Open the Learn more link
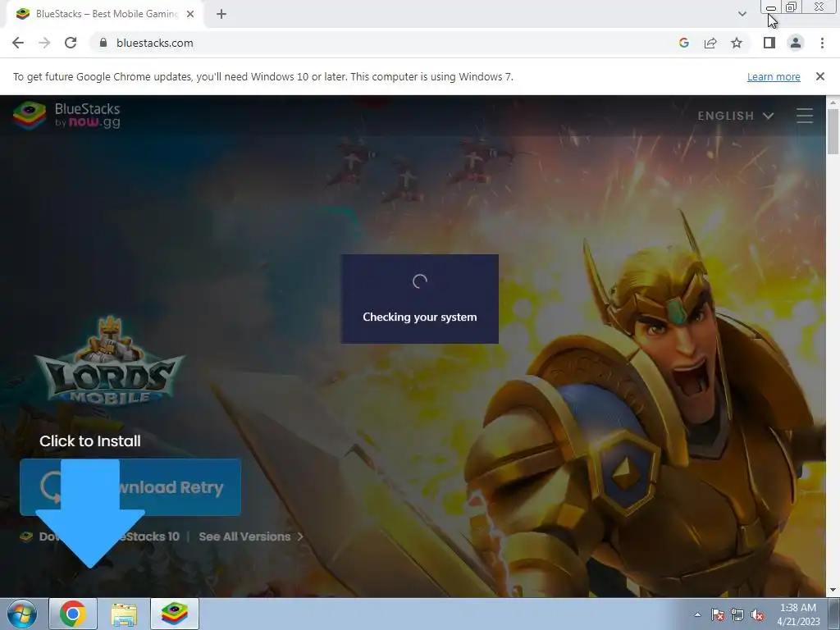Image resolution: width=840 pixels, height=630 pixels. (774, 76)
